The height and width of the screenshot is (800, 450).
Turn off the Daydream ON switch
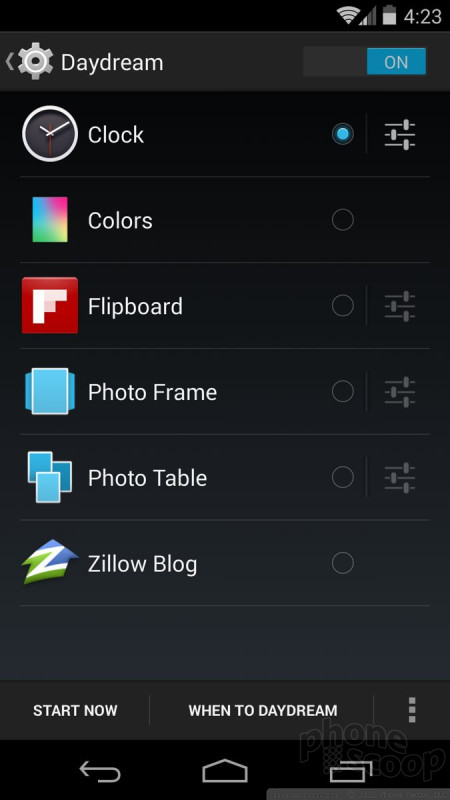[364, 62]
